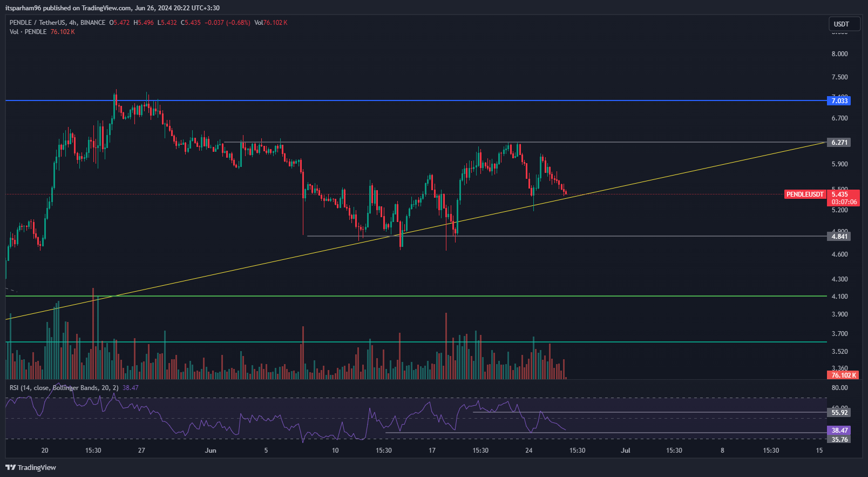This screenshot has height=477, width=868.
Task: Open the USDT currency selector
Action: (x=844, y=24)
